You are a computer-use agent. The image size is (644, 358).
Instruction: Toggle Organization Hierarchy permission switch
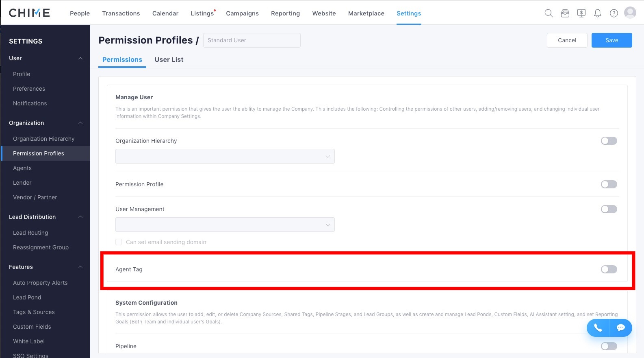coord(609,141)
